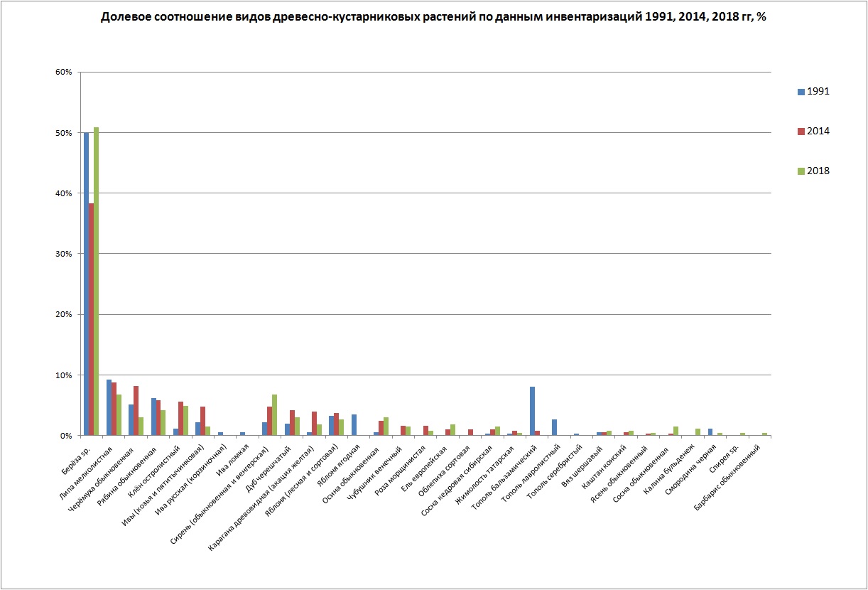Select the green 2018 legend swatch
Viewport: 868px width, 590px height.
click(801, 171)
